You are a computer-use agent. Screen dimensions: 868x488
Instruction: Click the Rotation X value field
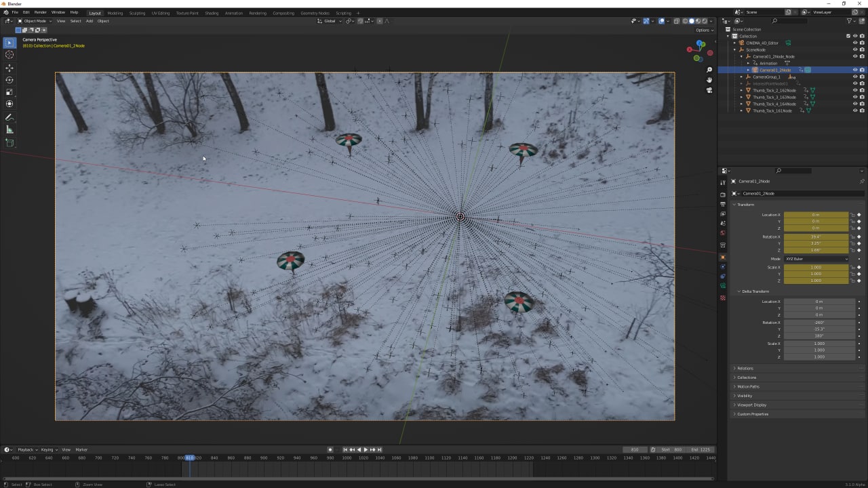(x=816, y=237)
